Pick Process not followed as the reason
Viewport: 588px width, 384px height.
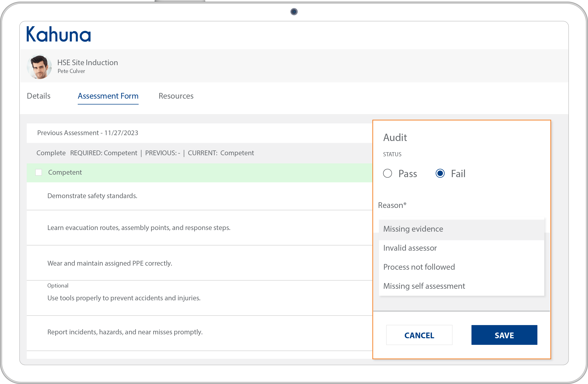point(461,267)
